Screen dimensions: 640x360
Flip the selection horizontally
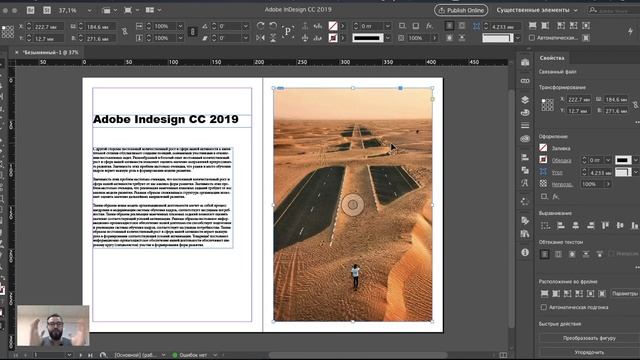[x=260, y=38]
